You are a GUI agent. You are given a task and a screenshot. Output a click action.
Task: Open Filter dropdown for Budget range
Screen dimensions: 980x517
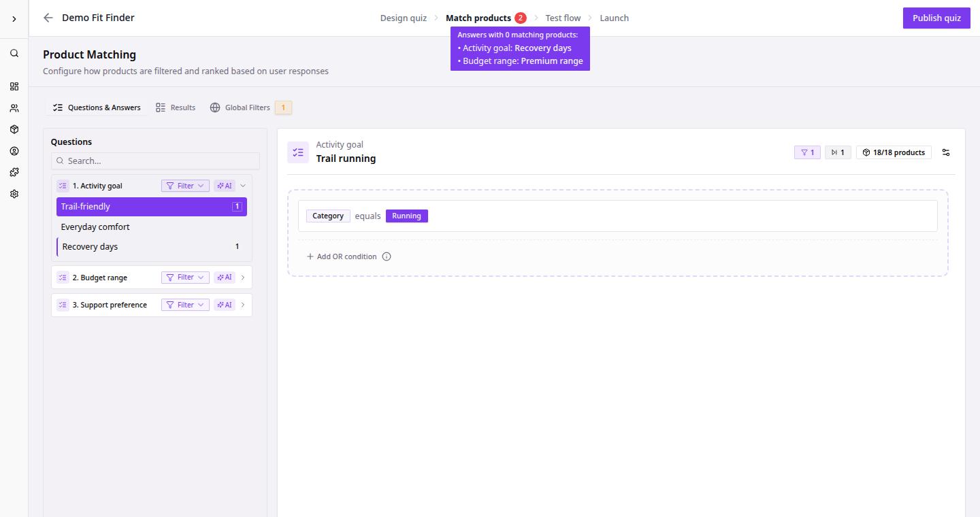tap(185, 277)
